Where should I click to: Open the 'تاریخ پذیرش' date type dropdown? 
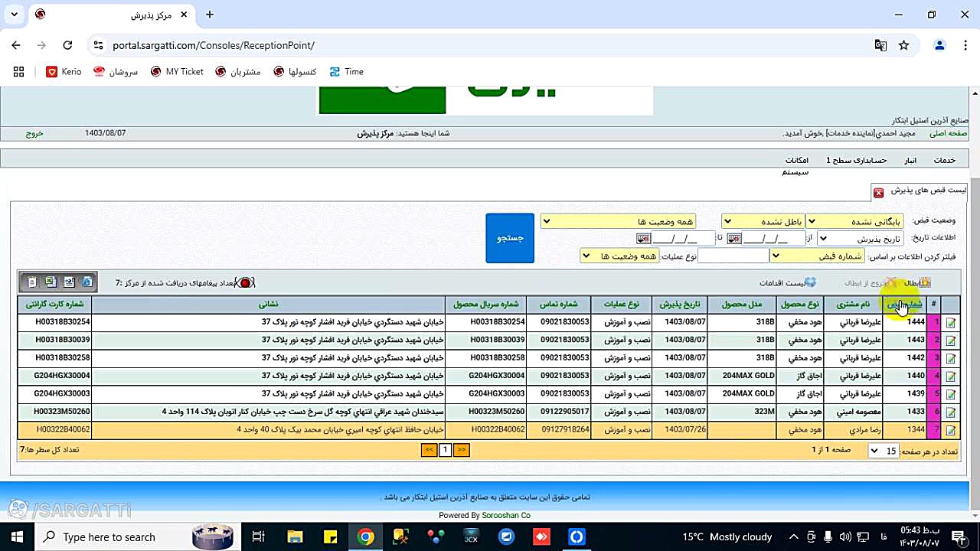[859, 239]
